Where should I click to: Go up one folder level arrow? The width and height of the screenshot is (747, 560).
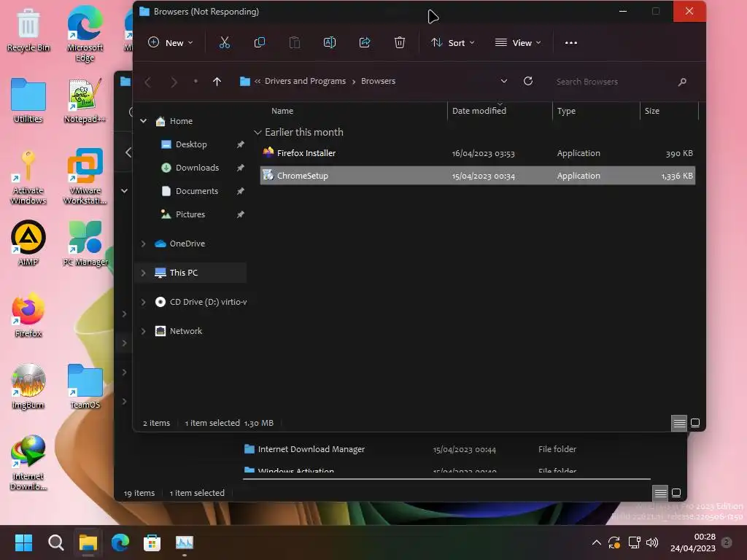tap(217, 82)
